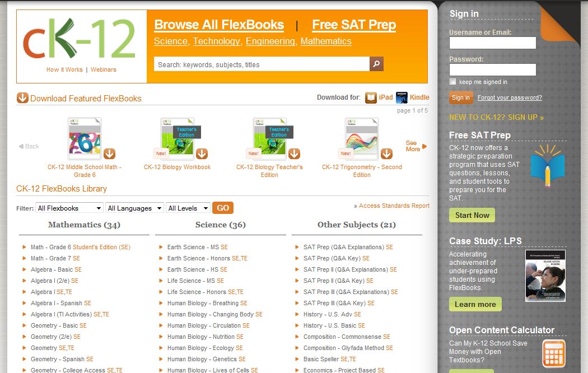
Task: Click the Start Now button
Action: pyautogui.click(x=472, y=215)
